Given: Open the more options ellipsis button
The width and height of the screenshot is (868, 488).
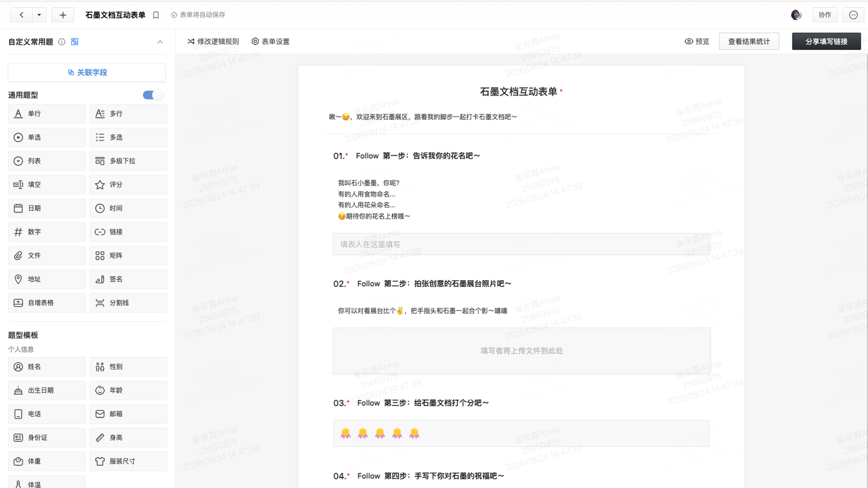Looking at the screenshot, I should (853, 15).
